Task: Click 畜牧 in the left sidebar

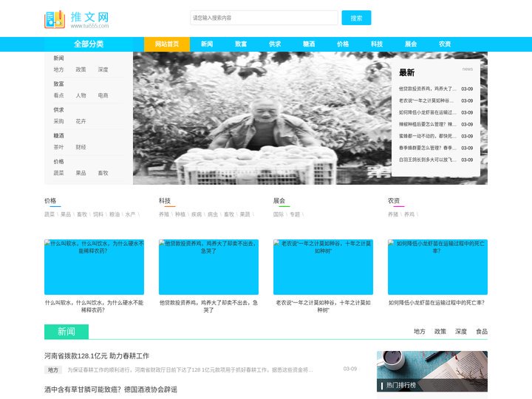Action: [103, 173]
